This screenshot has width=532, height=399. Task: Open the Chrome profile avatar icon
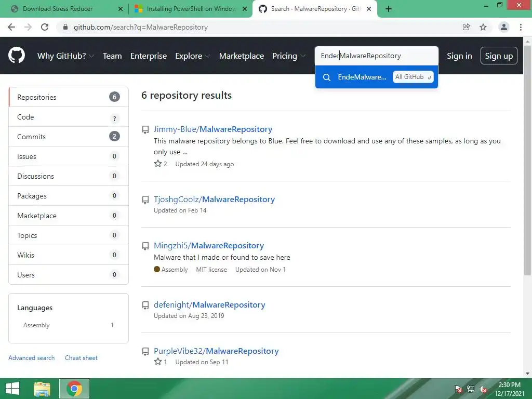[x=504, y=27]
